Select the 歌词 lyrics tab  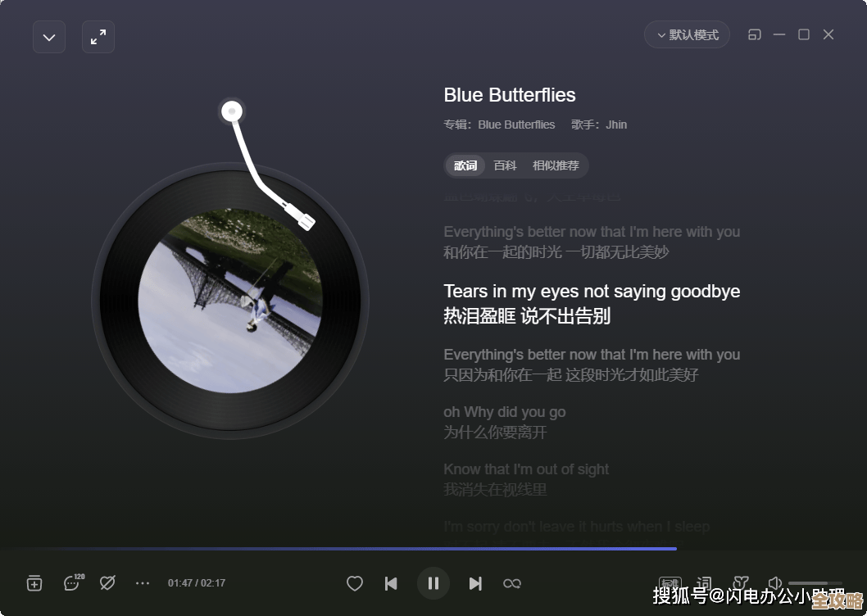tap(465, 165)
